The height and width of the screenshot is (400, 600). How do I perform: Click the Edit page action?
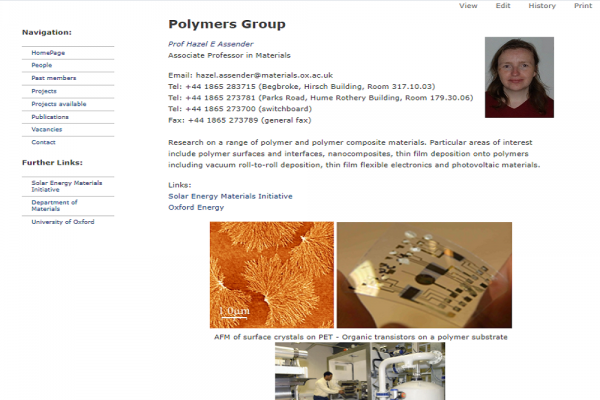tap(503, 6)
